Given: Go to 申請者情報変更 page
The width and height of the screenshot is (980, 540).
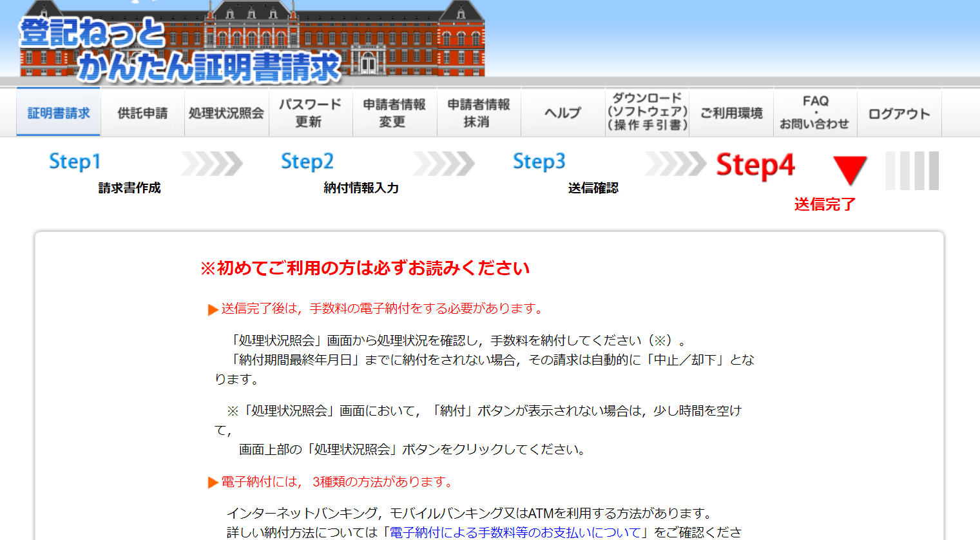Looking at the screenshot, I should click(394, 113).
